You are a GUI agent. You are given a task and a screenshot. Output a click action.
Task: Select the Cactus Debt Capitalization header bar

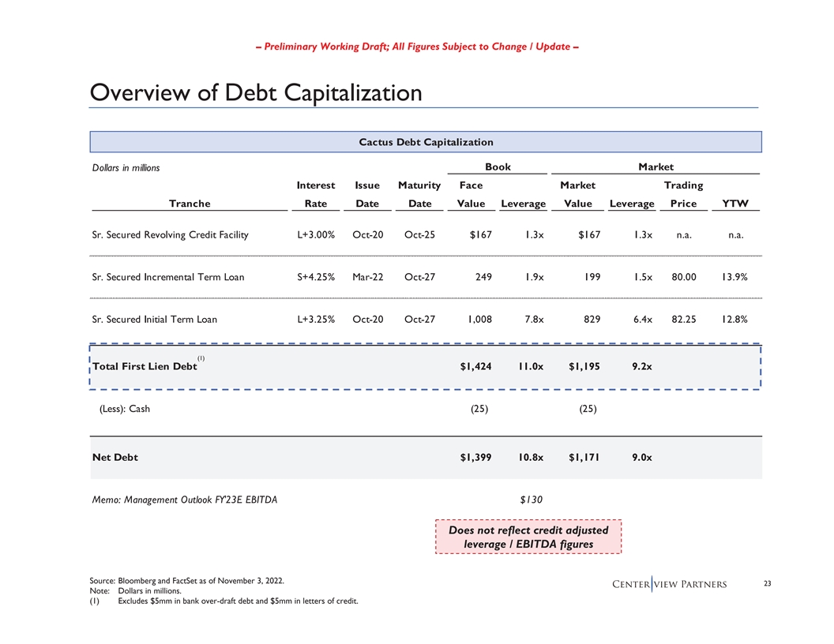(426, 142)
